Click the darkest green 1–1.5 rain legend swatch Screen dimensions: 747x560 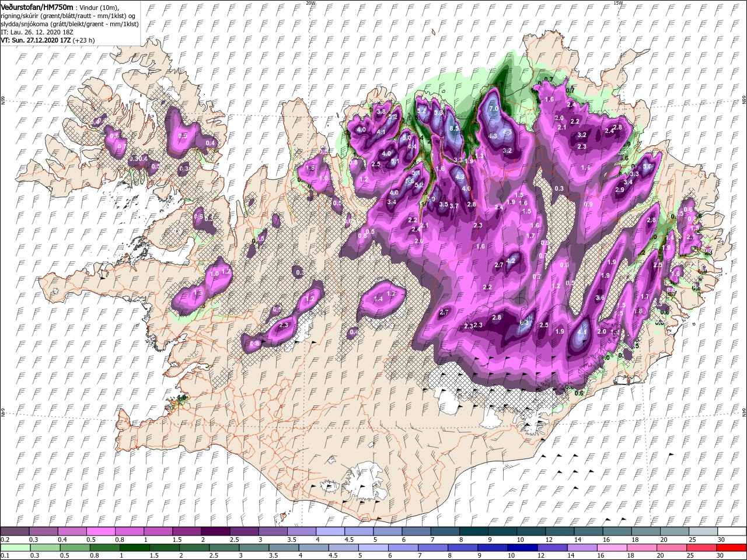click(135, 547)
